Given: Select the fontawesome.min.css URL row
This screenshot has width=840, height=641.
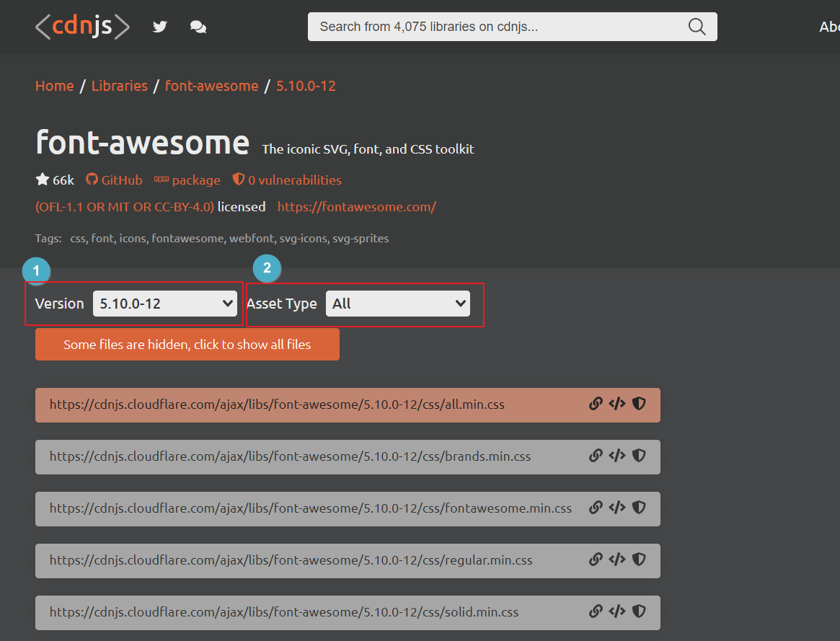Looking at the screenshot, I should (x=348, y=509).
